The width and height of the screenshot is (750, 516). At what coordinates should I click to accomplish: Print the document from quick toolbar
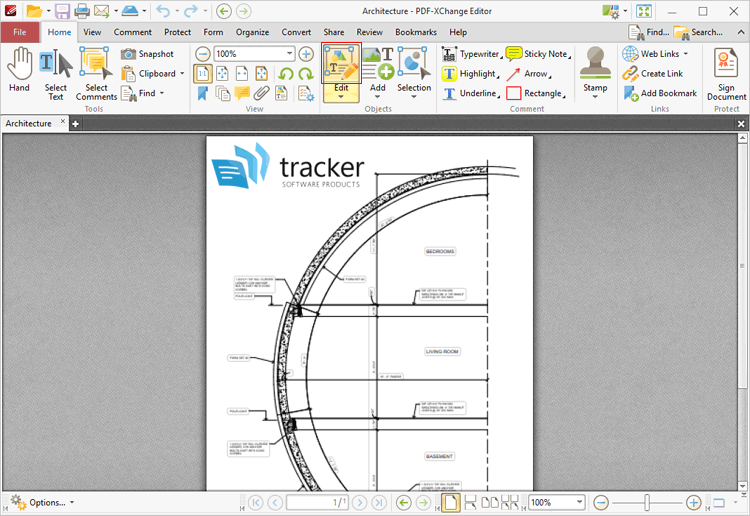click(82, 11)
